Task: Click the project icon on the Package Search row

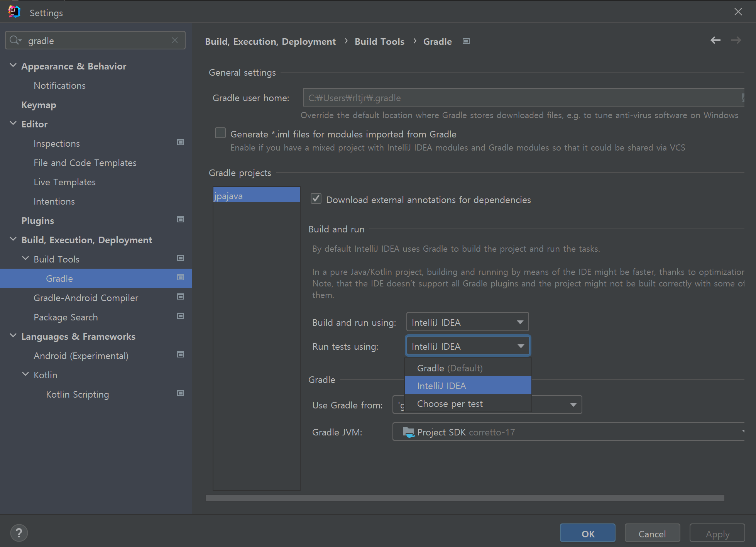Action: point(180,316)
